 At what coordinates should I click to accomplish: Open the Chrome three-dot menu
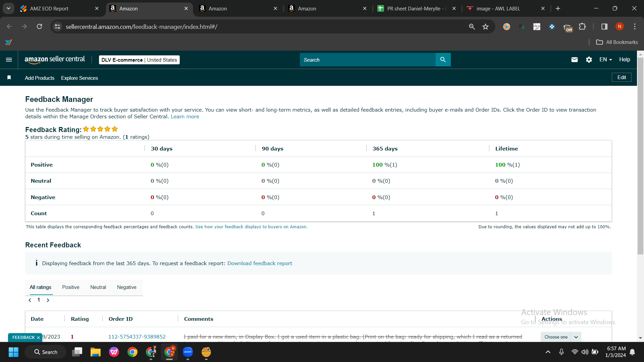point(635,26)
